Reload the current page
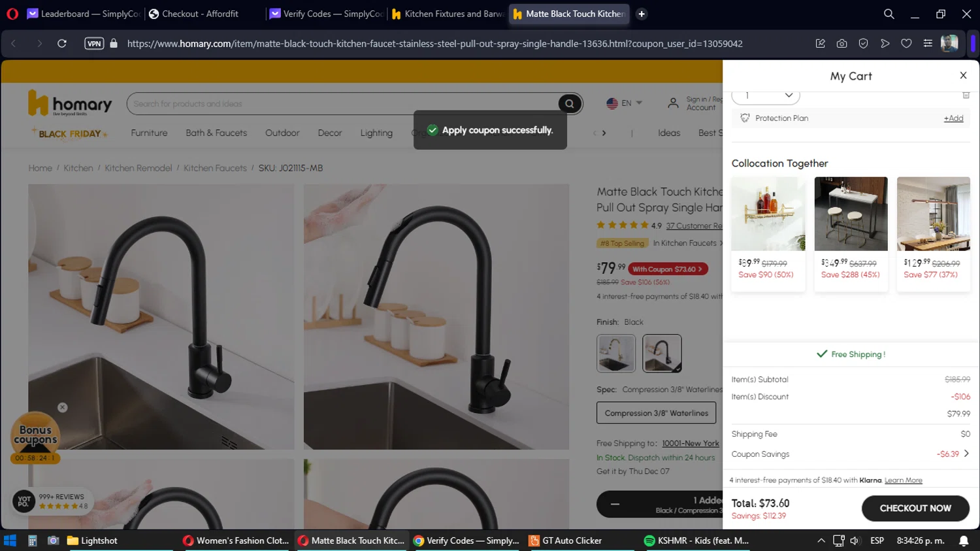Screen dimensions: 980x551 point(62,44)
